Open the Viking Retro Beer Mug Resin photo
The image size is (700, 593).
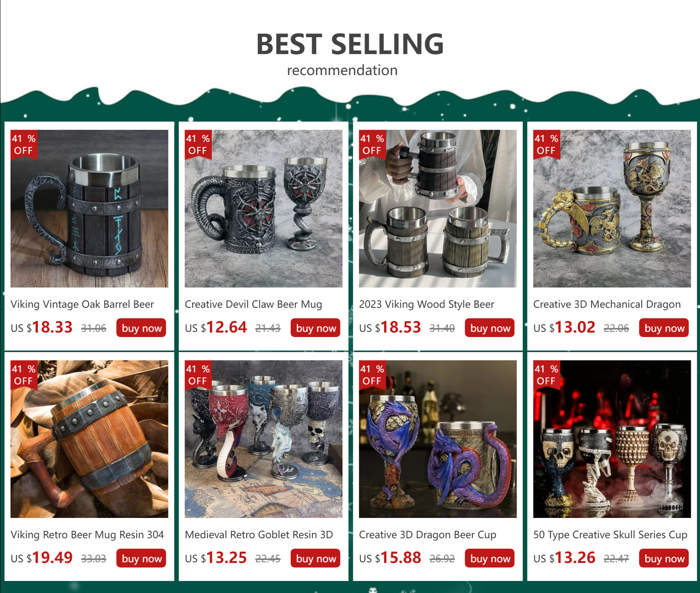click(89, 439)
